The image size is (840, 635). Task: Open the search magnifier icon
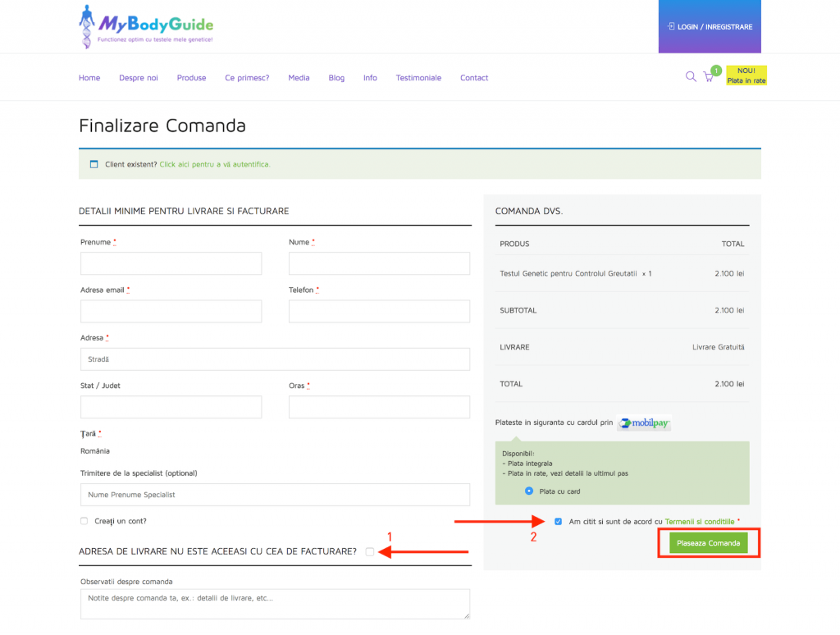(x=691, y=77)
